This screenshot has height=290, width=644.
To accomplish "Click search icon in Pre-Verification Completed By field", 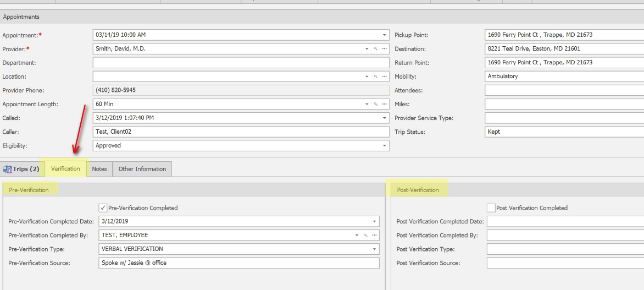I will [365, 236].
